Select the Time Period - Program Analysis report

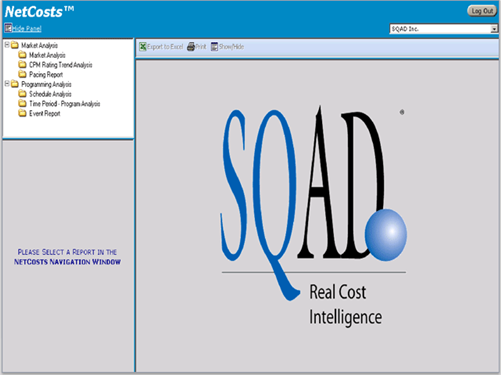coord(65,104)
